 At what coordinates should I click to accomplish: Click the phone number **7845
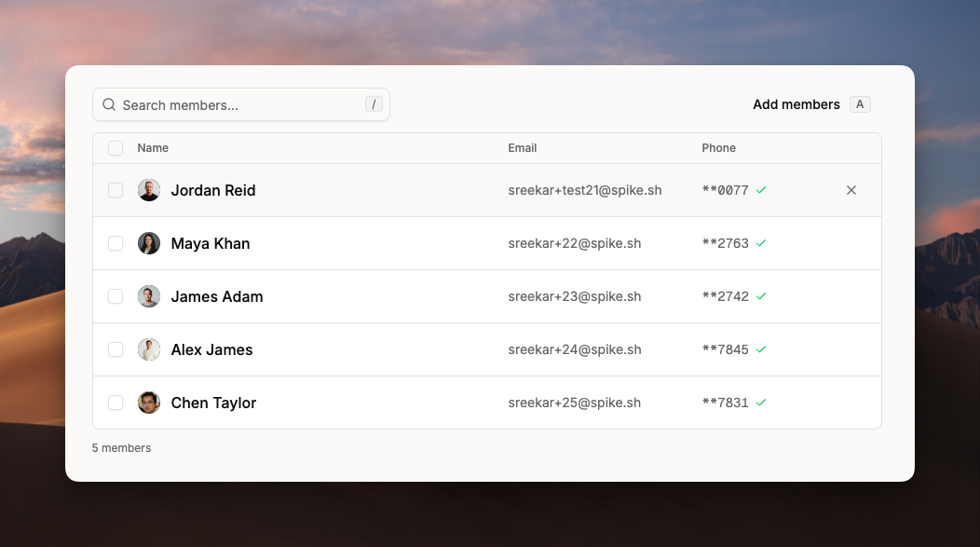725,349
